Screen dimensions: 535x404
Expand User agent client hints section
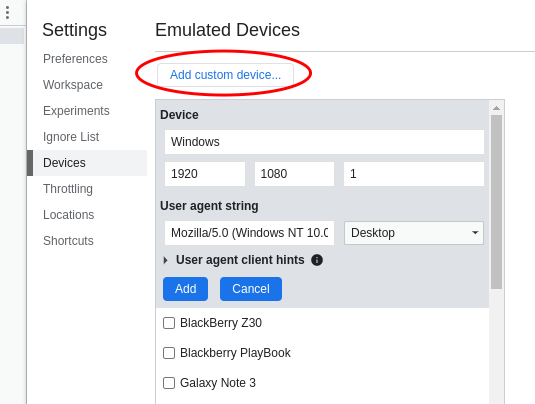pyautogui.click(x=165, y=260)
